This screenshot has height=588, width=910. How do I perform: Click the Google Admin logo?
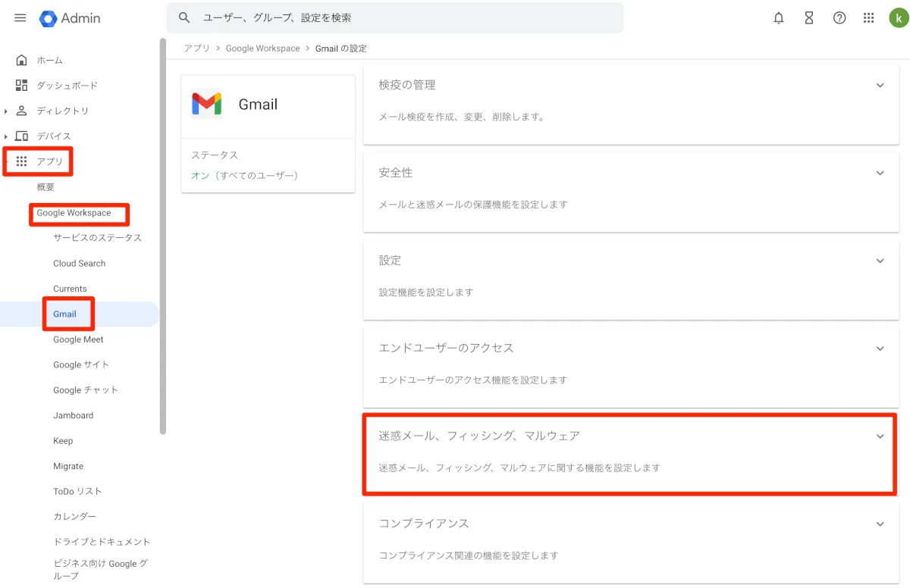[x=70, y=18]
